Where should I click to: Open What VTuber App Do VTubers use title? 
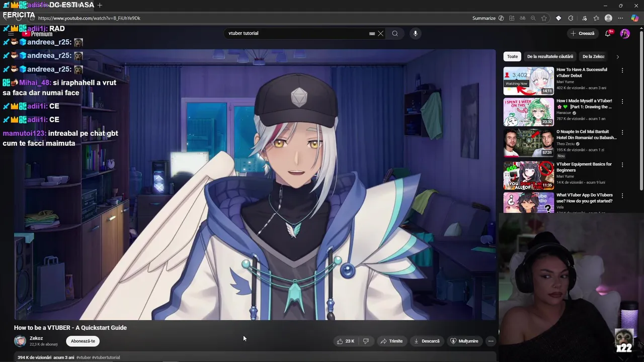coord(584,198)
